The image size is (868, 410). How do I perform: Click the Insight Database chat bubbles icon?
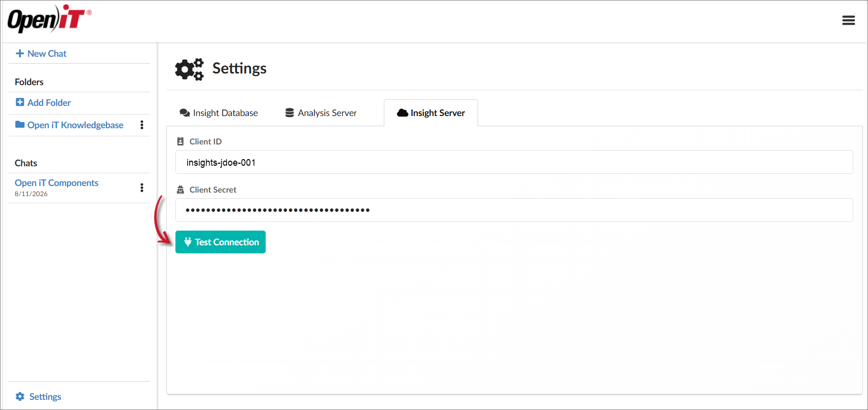(185, 113)
